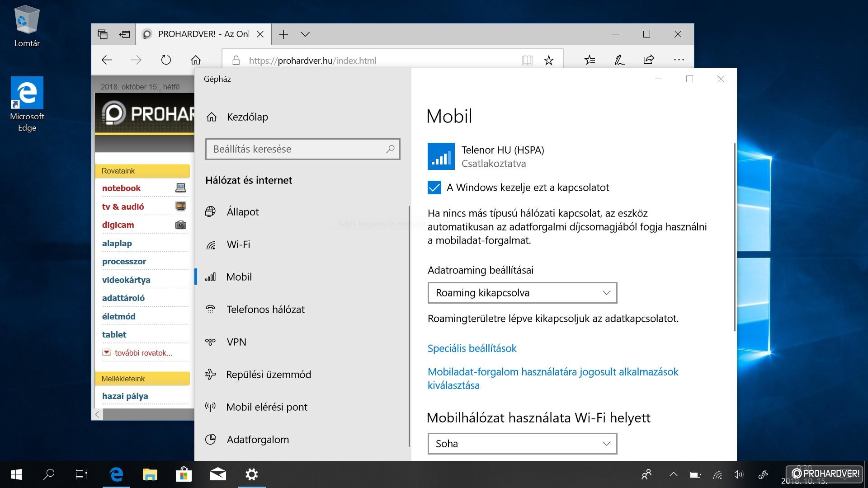Click Edge horizontal scrollbar left arrow
868x488 pixels.
point(97,414)
